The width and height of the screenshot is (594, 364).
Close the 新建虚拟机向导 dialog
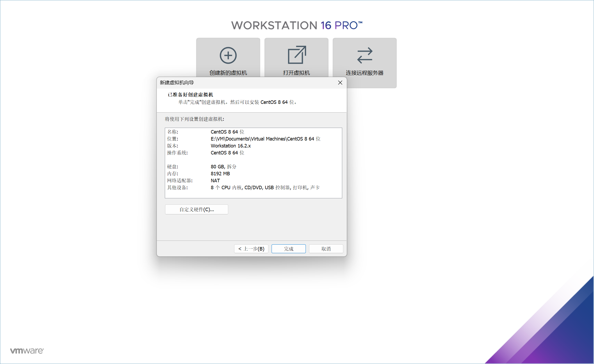coord(340,83)
